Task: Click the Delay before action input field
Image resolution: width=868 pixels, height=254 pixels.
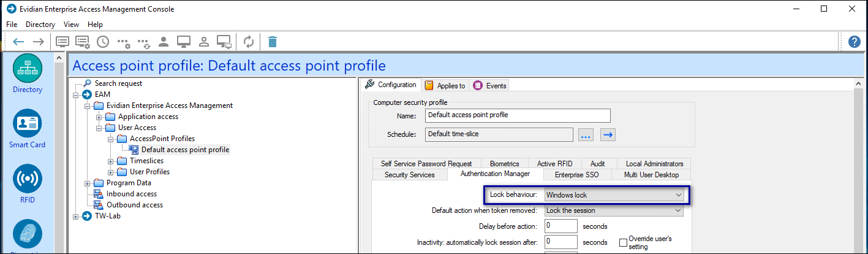Action: tap(560, 226)
